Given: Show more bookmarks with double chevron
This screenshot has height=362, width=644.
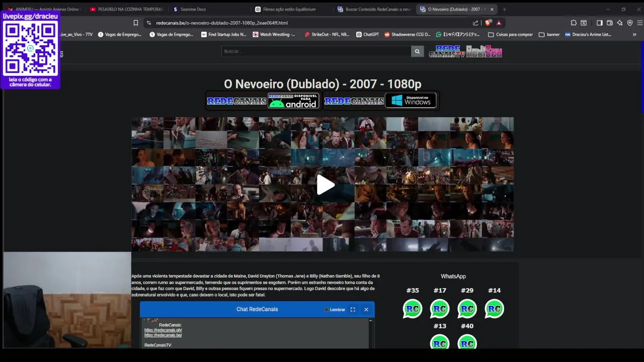Looking at the screenshot, I should (x=634, y=35).
